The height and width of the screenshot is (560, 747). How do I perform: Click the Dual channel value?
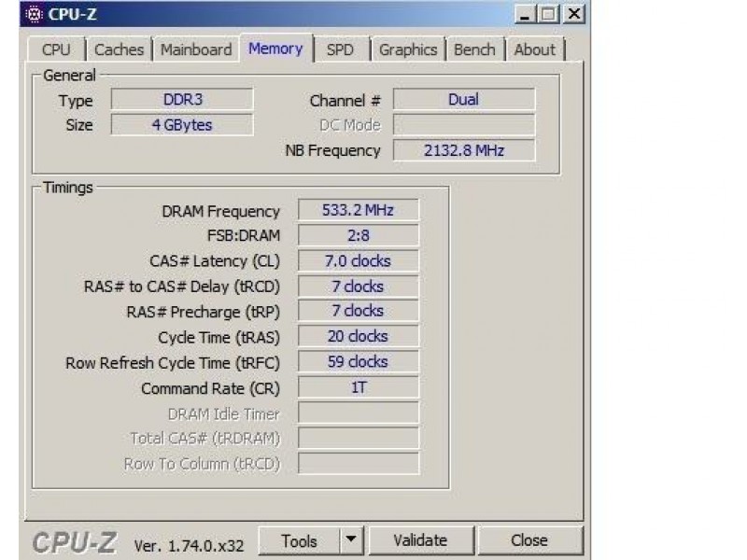click(464, 99)
